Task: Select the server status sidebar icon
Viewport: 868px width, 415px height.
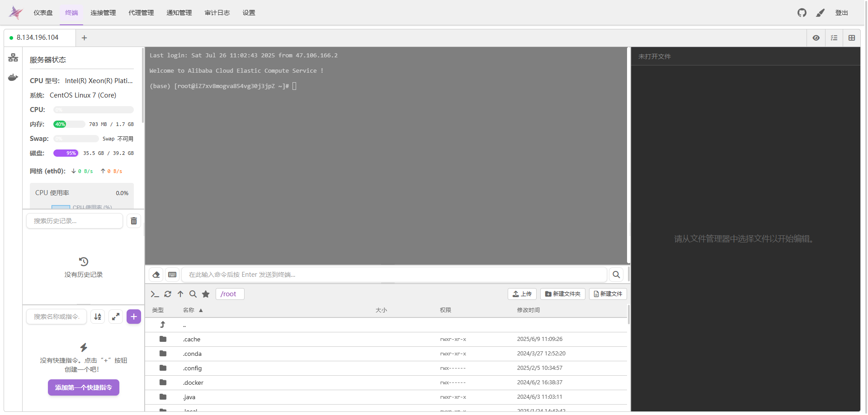Action: click(13, 58)
